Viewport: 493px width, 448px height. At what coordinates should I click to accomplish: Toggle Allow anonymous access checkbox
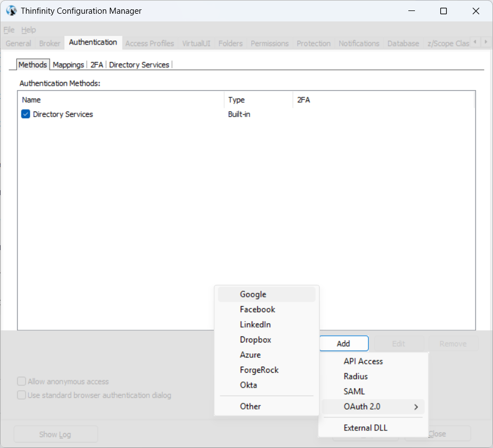(21, 381)
